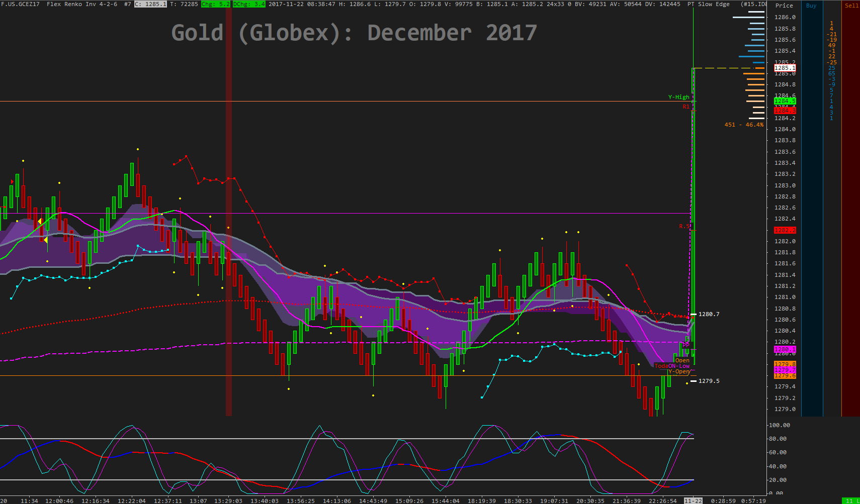Click the 80.00 oscillator scale value

coord(778,439)
